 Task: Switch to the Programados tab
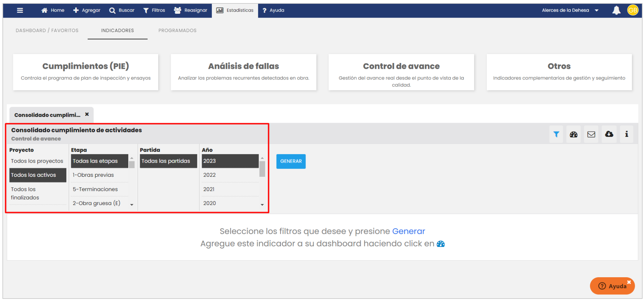pyautogui.click(x=177, y=31)
